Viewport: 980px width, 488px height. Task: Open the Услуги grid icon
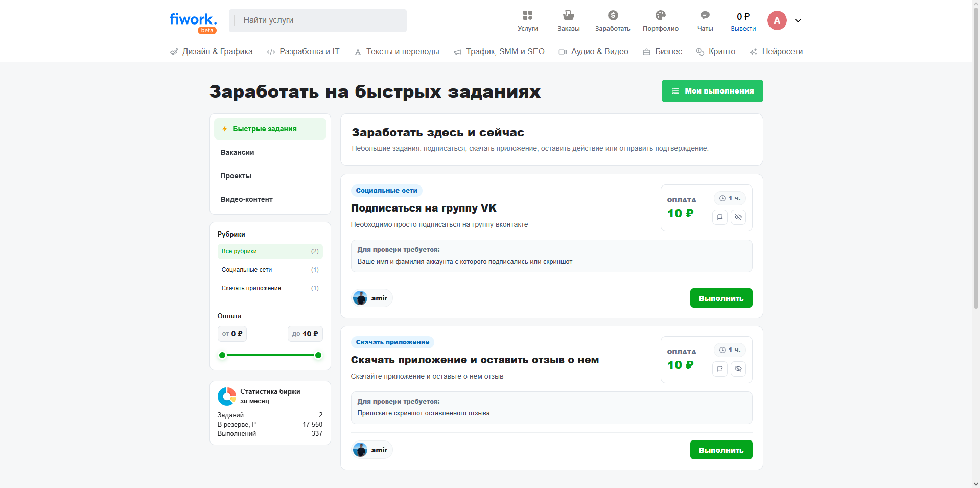coord(528,15)
